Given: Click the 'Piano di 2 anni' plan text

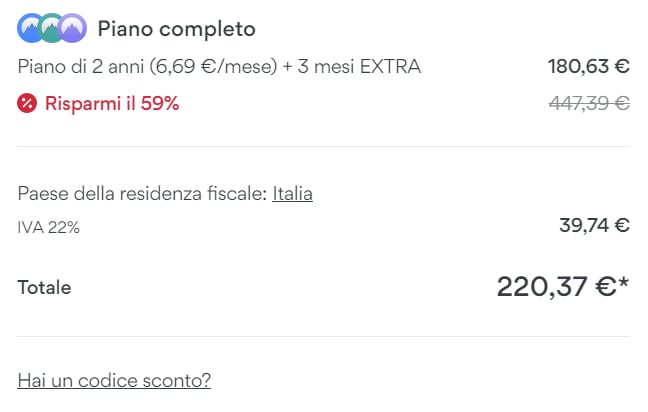Looking at the screenshot, I should pyautogui.click(x=77, y=67).
